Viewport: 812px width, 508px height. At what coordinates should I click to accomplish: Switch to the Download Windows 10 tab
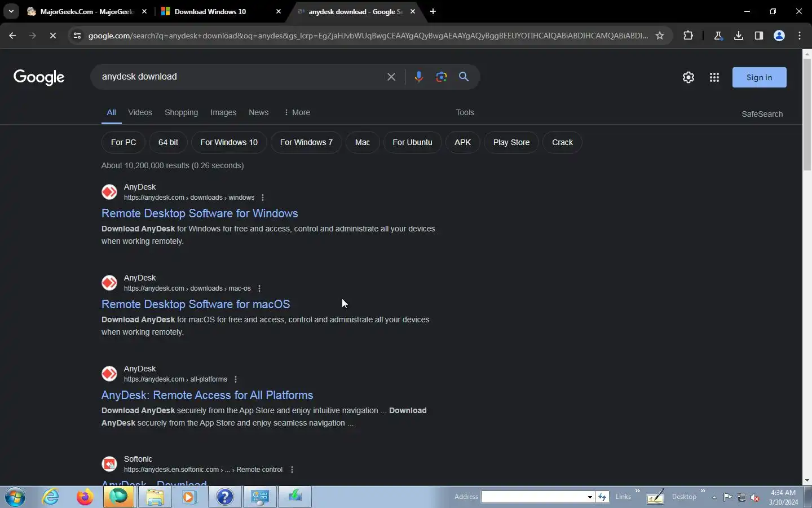point(220,11)
